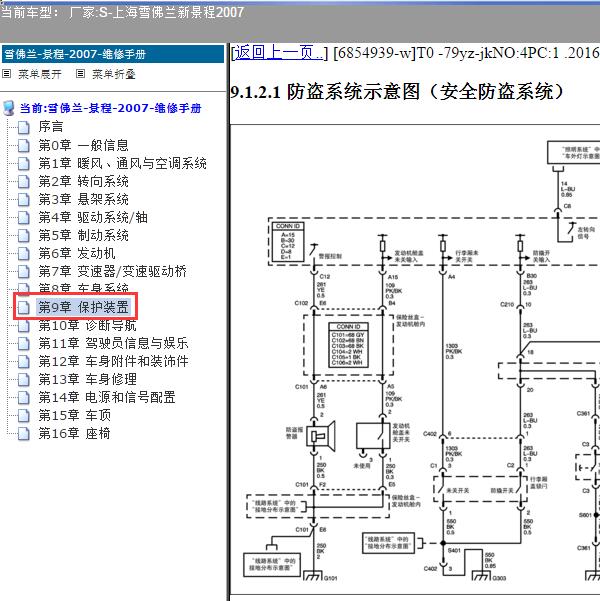Image resolution: width=600 pixels, height=601 pixels.
Task: Expand all menus with 菜单展开
Action: click(40, 74)
